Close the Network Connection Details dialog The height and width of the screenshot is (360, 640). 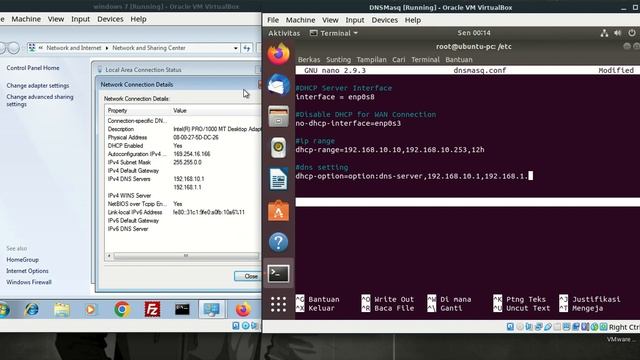[x=248, y=276]
